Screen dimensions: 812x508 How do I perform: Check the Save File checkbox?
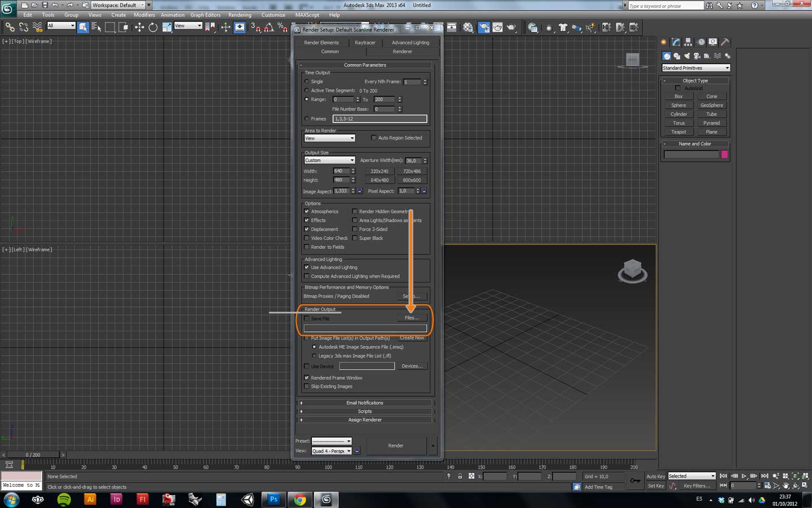coord(307,319)
